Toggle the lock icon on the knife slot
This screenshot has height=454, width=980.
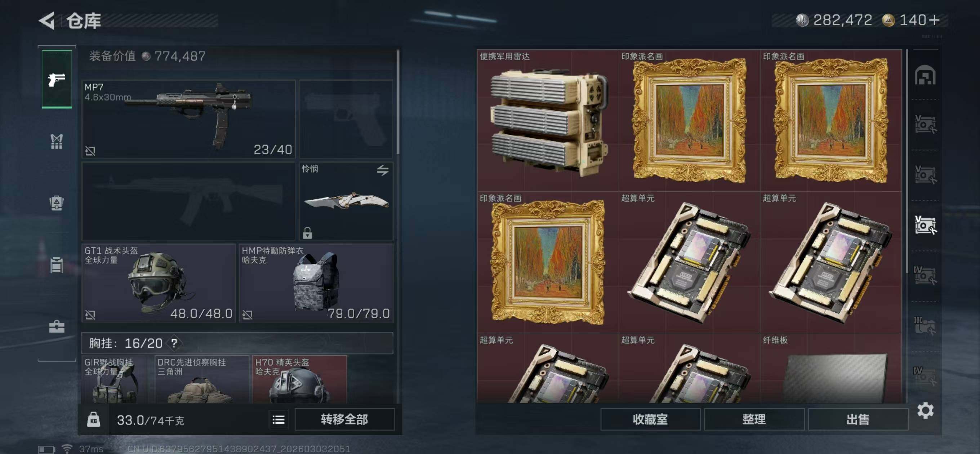point(307,232)
